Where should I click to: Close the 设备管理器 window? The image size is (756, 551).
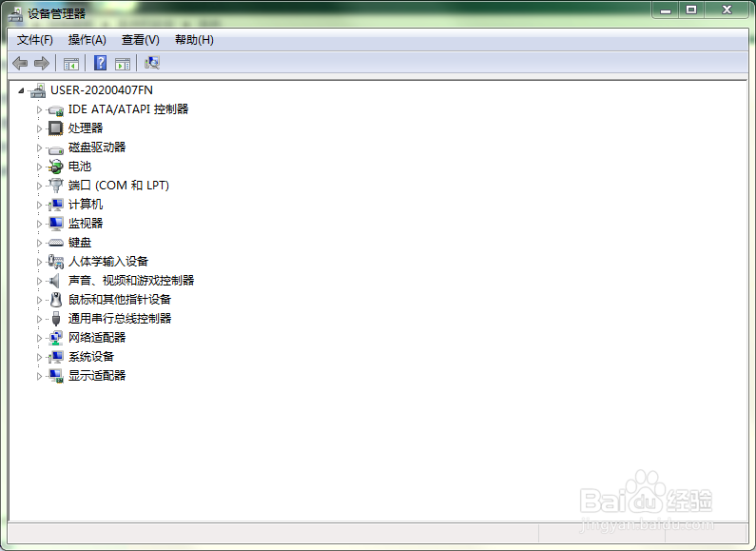click(x=727, y=10)
